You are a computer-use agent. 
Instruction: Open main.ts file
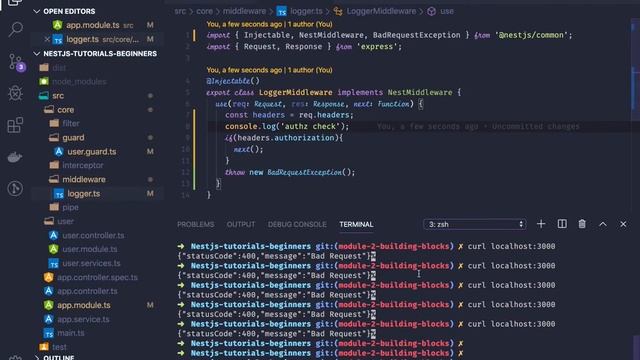click(71, 333)
